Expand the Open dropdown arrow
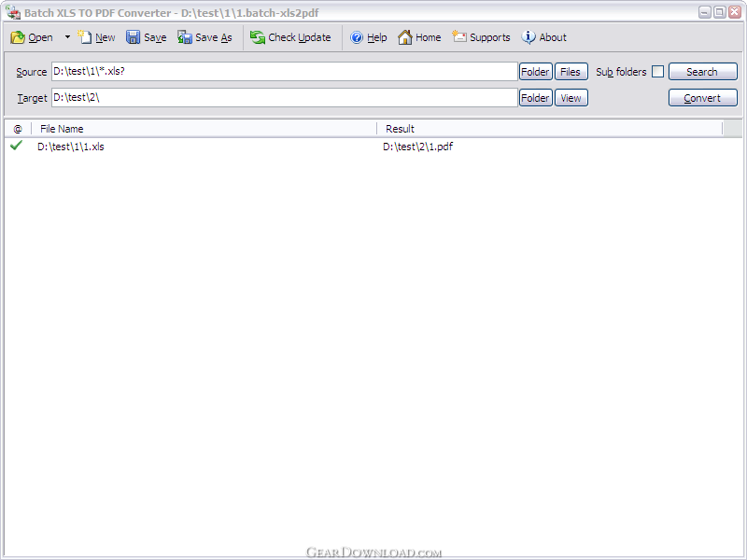 pyautogui.click(x=67, y=37)
